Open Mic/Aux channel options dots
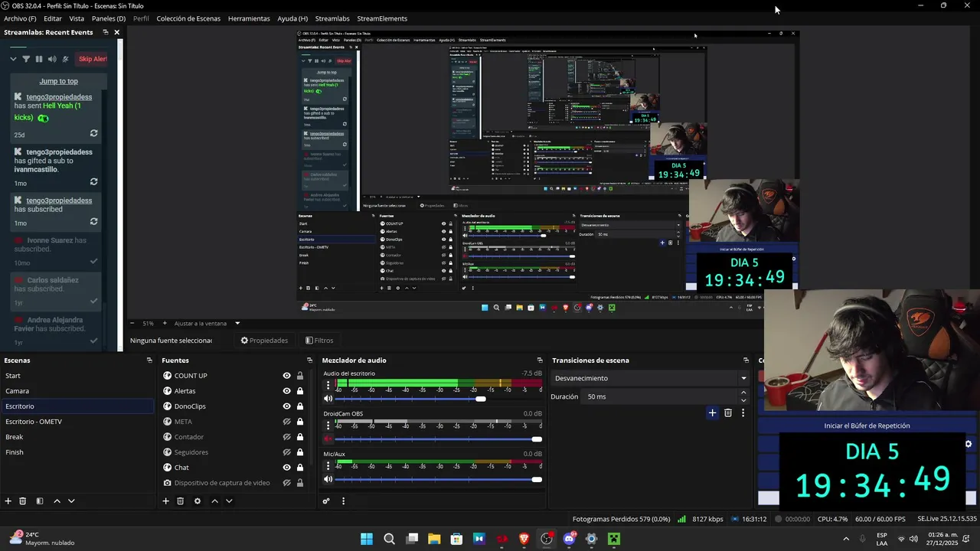980x551 pixels. [x=328, y=465]
